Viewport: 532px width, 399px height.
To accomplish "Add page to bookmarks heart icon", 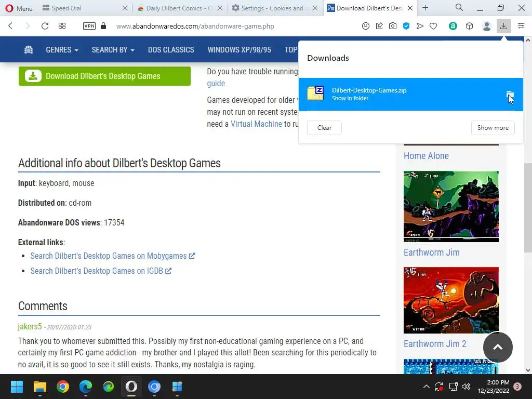I will 433,26.
